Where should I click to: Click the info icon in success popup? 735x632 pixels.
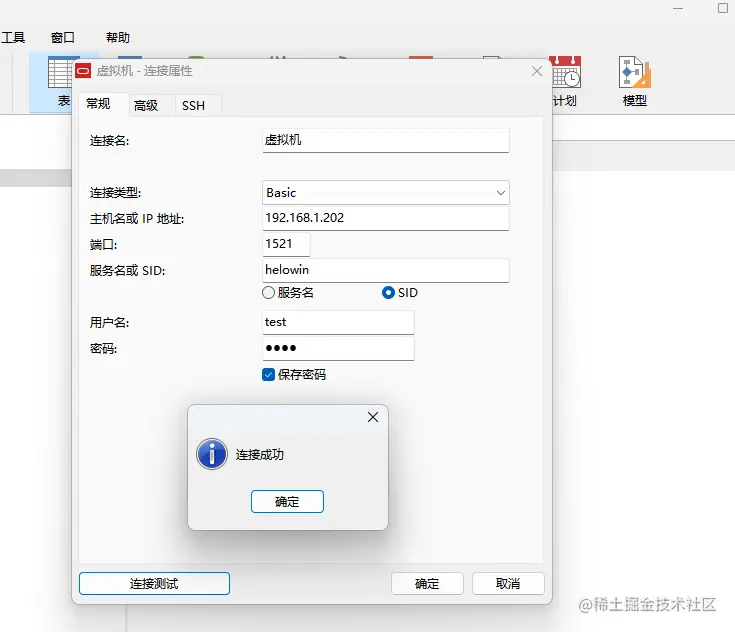tap(212, 454)
